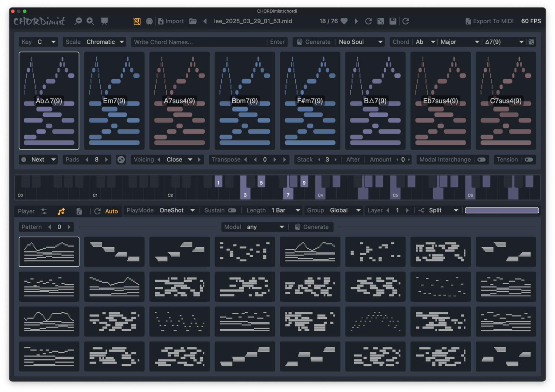555x392 pixels.
Task: Click the purple layer color bar
Action: 502,210
